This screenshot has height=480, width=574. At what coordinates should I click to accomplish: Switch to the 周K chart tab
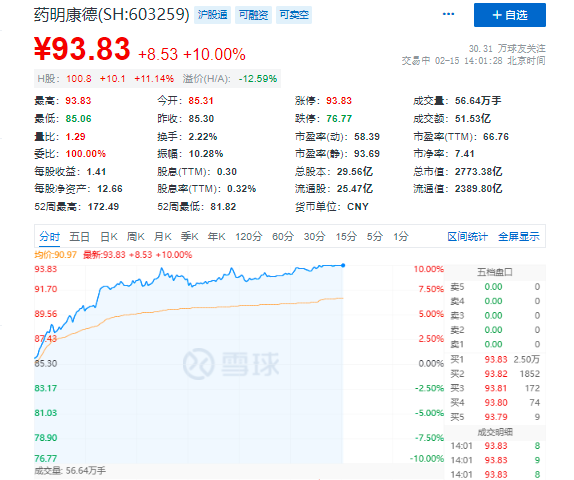135,237
